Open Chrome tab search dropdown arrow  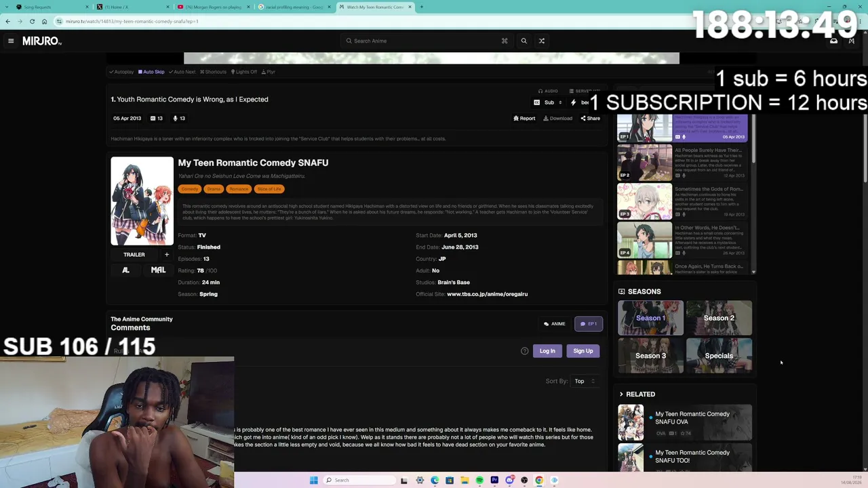(7, 7)
